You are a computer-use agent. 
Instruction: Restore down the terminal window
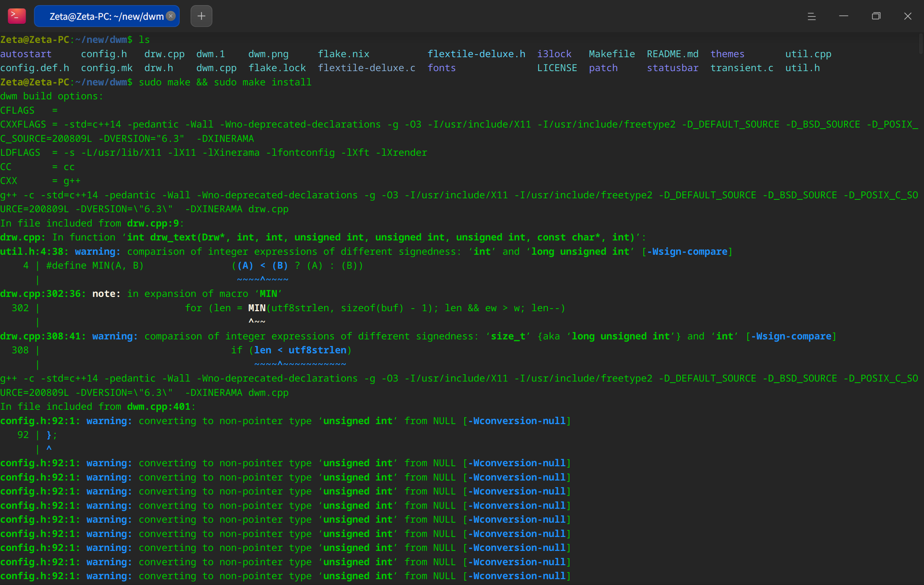point(876,16)
